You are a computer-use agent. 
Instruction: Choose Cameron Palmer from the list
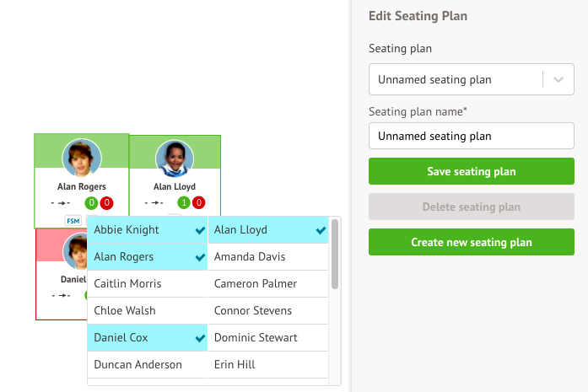[268, 284]
